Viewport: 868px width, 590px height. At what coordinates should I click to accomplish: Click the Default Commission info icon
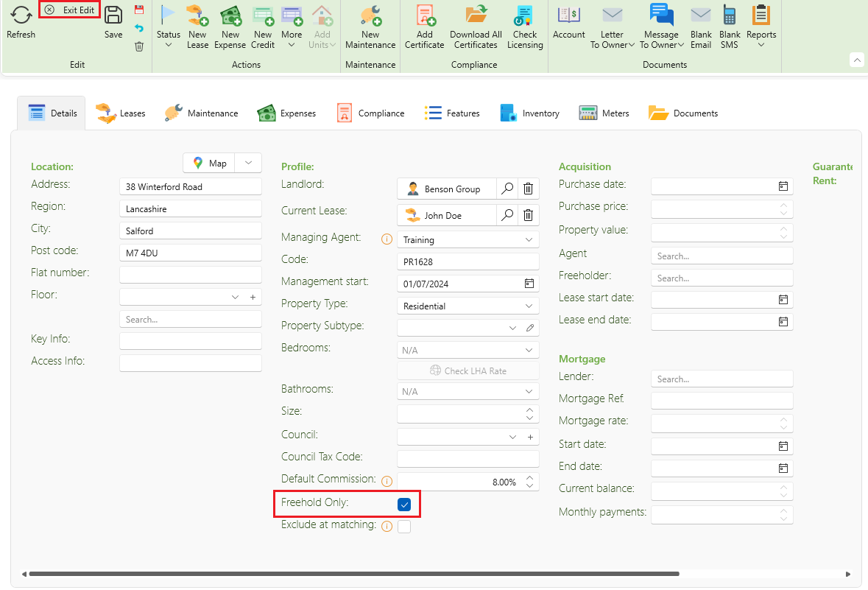387,481
